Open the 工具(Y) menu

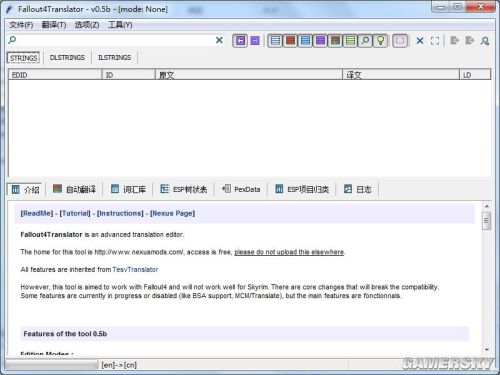pos(120,25)
